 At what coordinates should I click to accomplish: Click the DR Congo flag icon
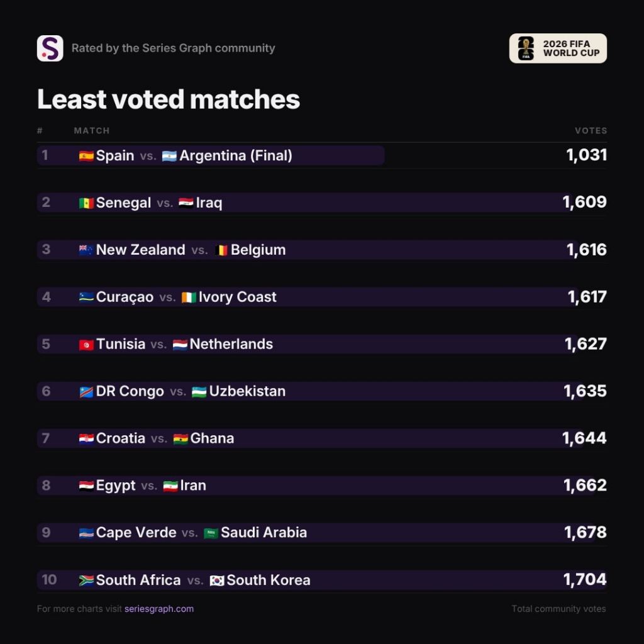coord(86,392)
